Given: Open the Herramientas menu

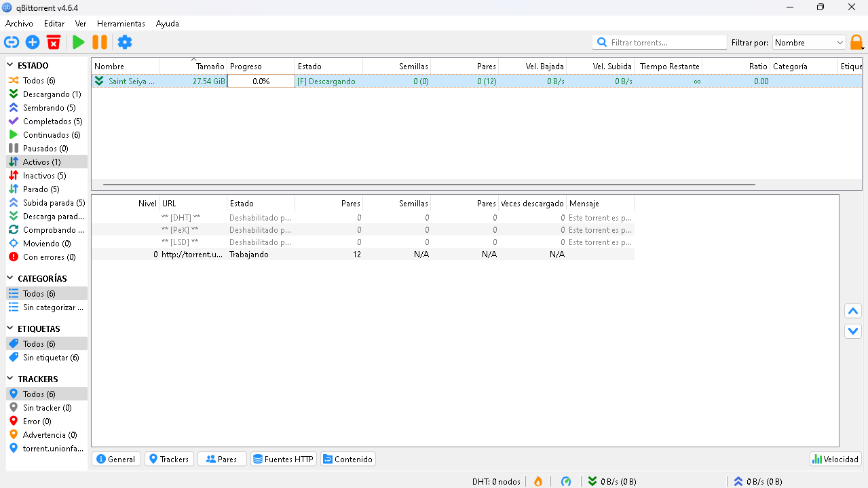Looking at the screenshot, I should pos(121,24).
